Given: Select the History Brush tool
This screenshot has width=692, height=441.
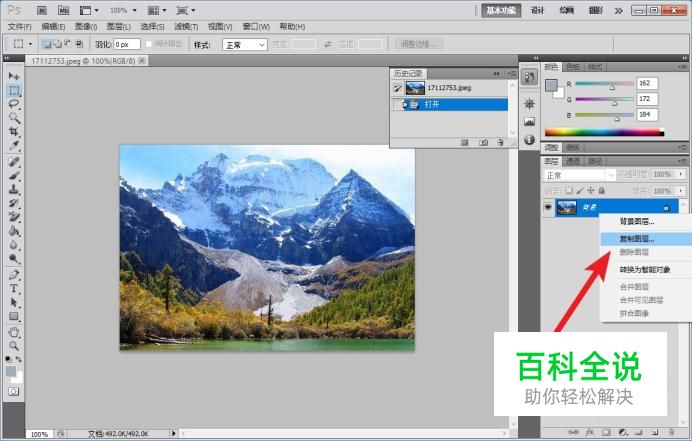Looking at the screenshot, I should coord(14,203).
